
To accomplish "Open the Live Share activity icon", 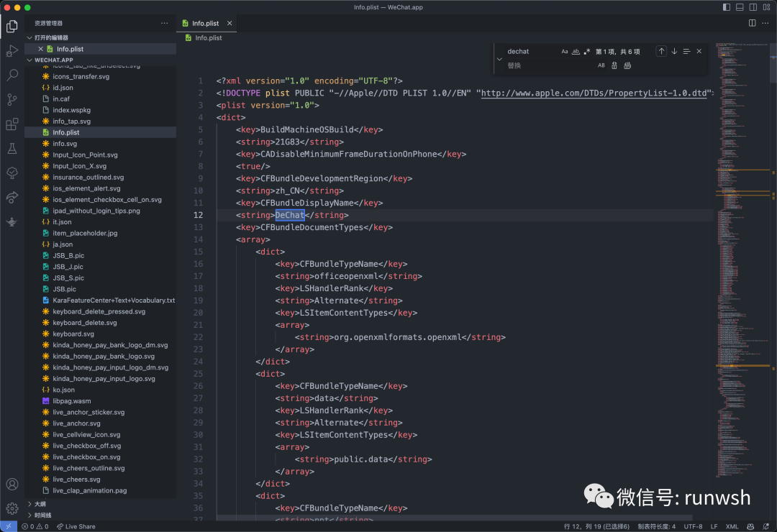I will (x=12, y=197).
